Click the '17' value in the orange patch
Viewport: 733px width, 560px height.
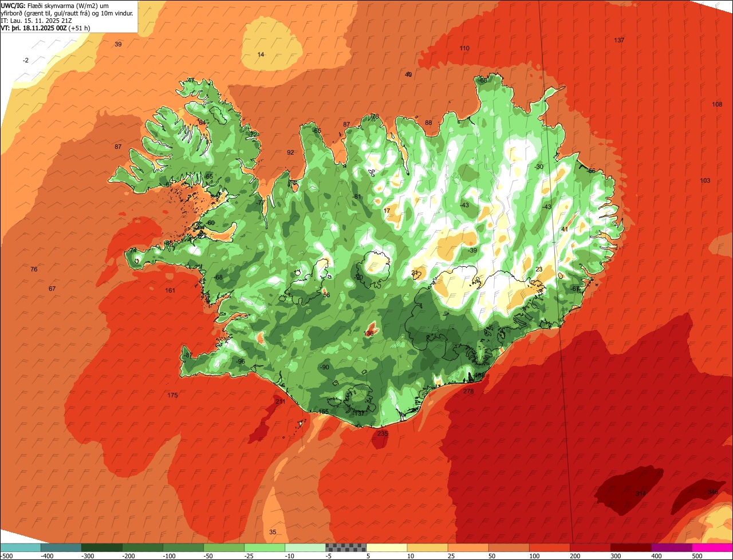(x=387, y=211)
